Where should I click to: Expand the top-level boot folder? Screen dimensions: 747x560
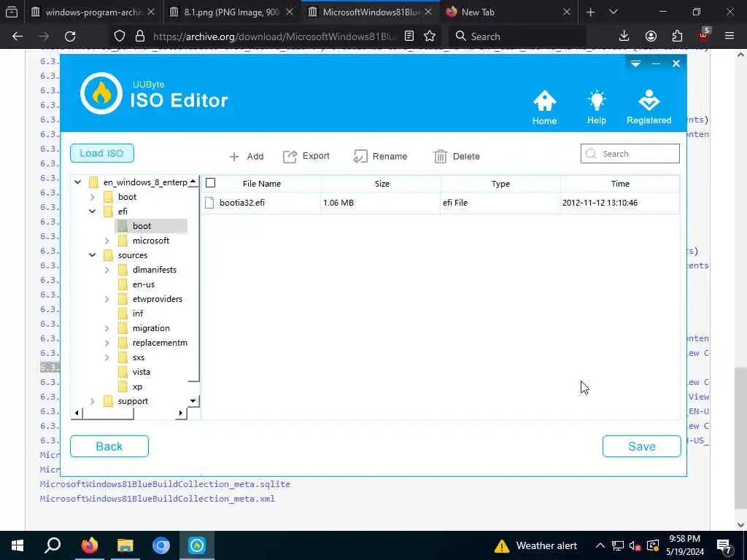point(93,197)
